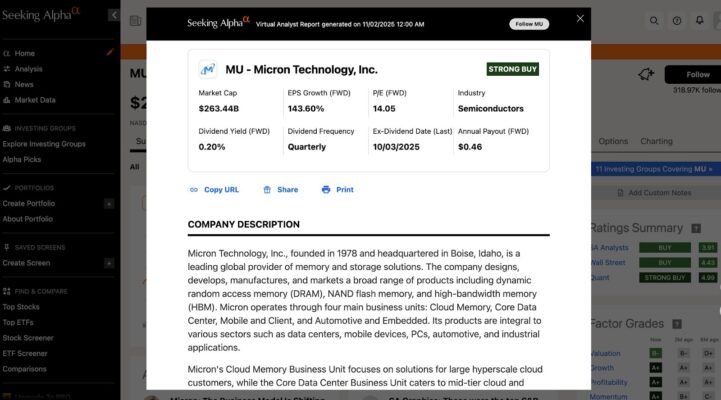
Task: Click the search magnifier icon
Action: coord(655,20)
